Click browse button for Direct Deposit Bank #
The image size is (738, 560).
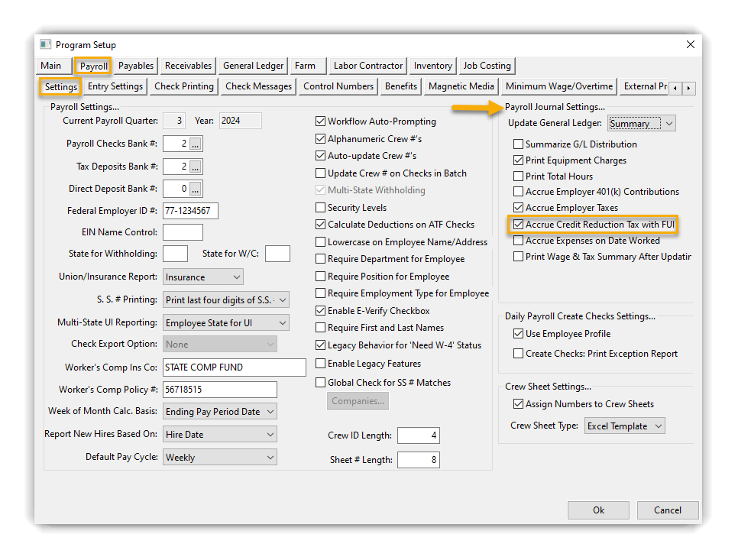tap(196, 189)
